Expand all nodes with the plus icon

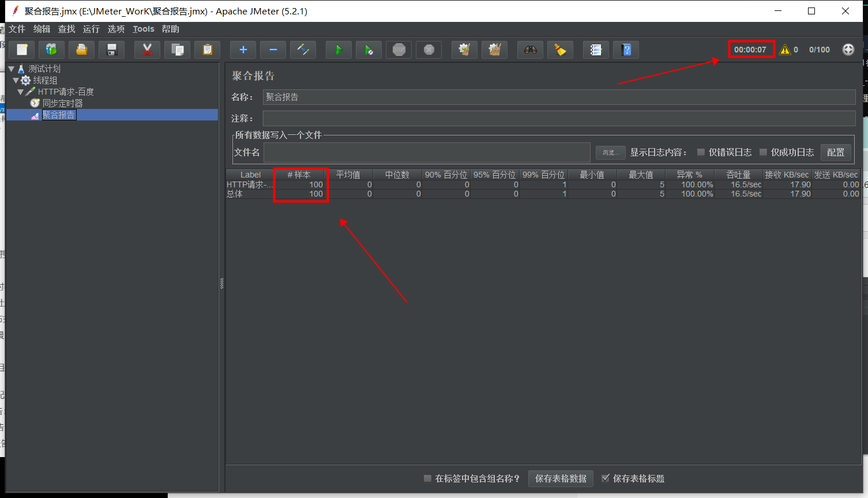tap(243, 50)
